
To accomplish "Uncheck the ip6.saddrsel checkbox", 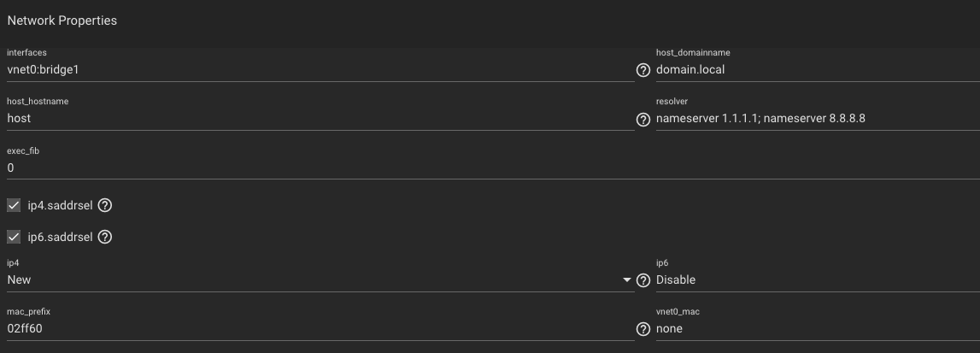I will [x=14, y=237].
